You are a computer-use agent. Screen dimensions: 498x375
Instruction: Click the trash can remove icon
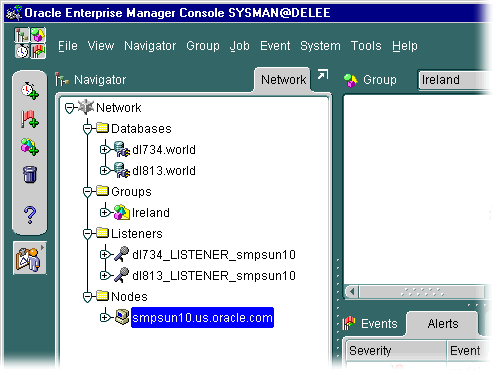29,174
